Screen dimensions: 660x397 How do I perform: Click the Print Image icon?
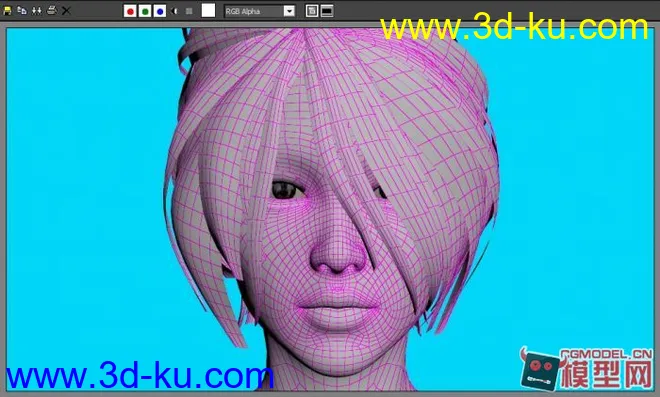(51, 11)
